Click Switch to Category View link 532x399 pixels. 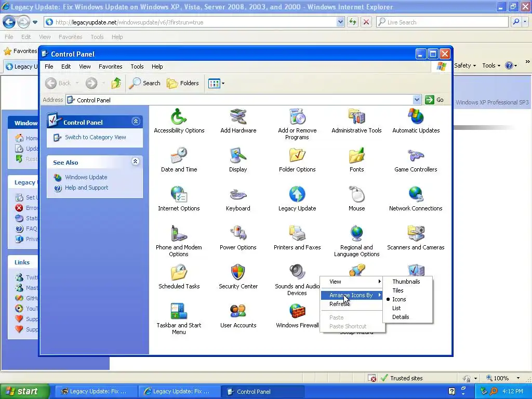coord(96,137)
